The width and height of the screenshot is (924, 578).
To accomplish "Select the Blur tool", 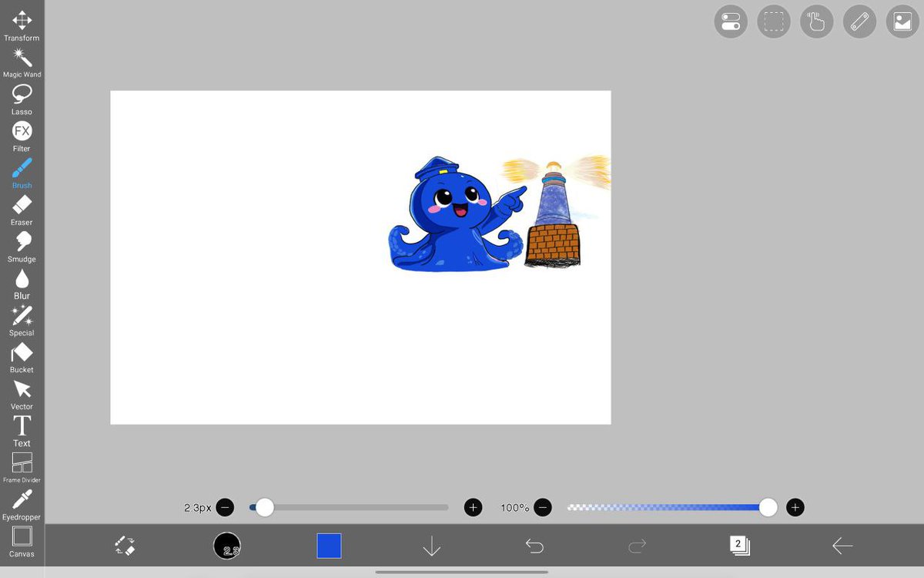I will click(x=22, y=284).
